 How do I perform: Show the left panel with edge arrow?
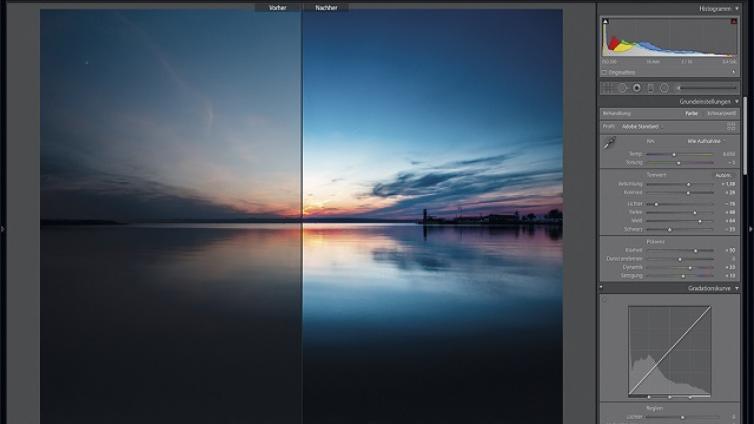(x=2, y=229)
